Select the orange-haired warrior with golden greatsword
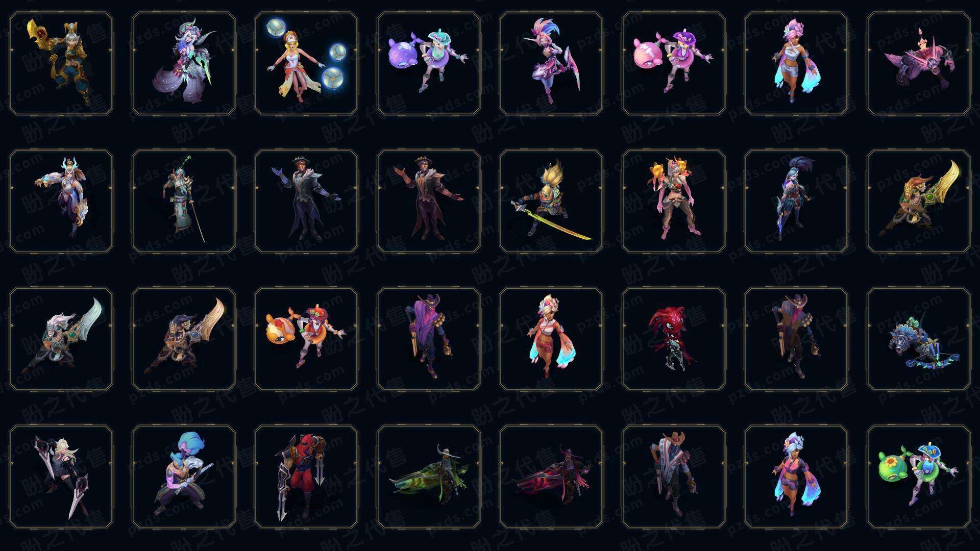 pyautogui.click(x=919, y=201)
